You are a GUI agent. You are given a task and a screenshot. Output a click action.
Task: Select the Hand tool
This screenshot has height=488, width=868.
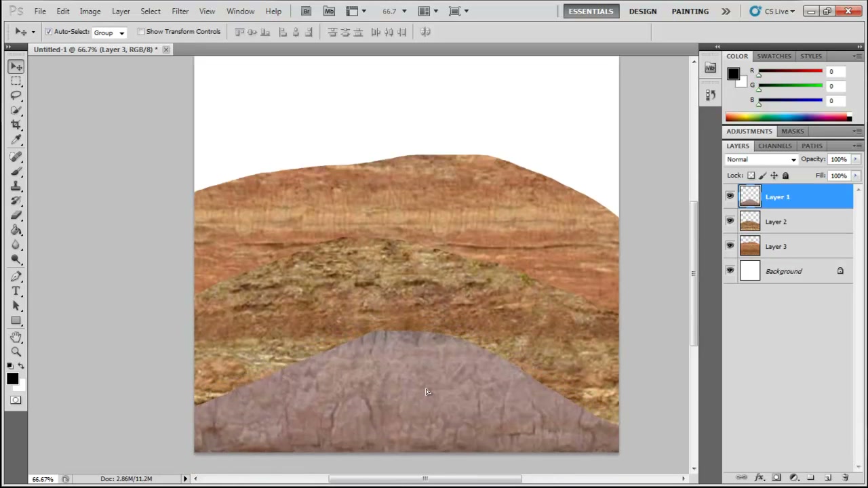click(x=16, y=337)
